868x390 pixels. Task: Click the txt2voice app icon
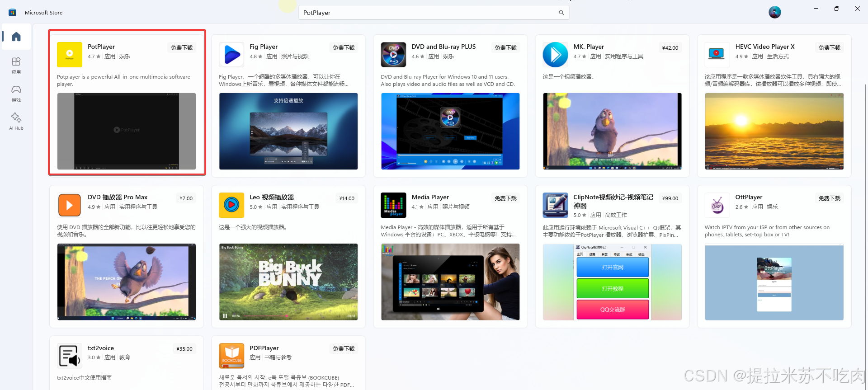point(70,356)
